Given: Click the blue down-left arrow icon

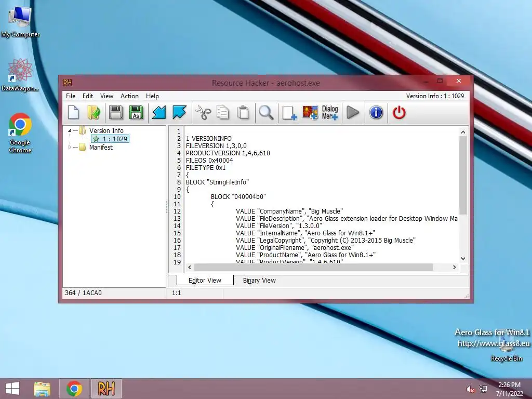Looking at the screenshot, I should tap(159, 113).
